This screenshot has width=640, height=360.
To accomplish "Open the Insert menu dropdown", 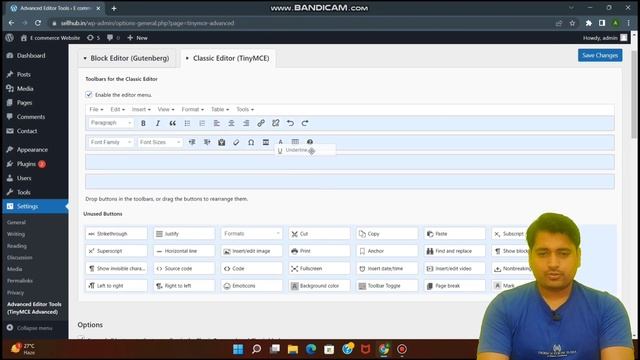I will point(141,109).
